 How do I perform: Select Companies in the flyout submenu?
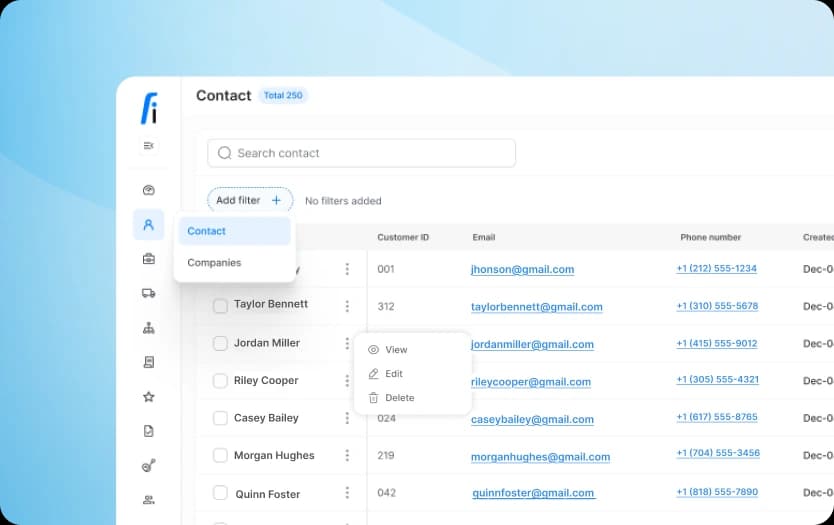235,263
